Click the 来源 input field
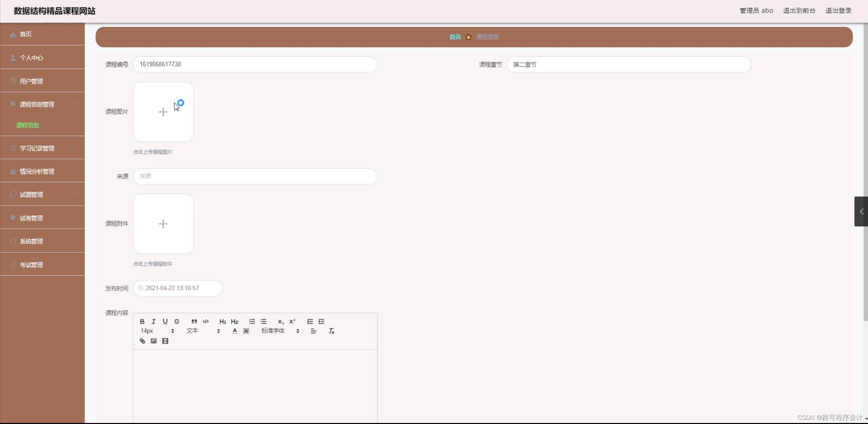This screenshot has width=868, height=424. tap(255, 176)
